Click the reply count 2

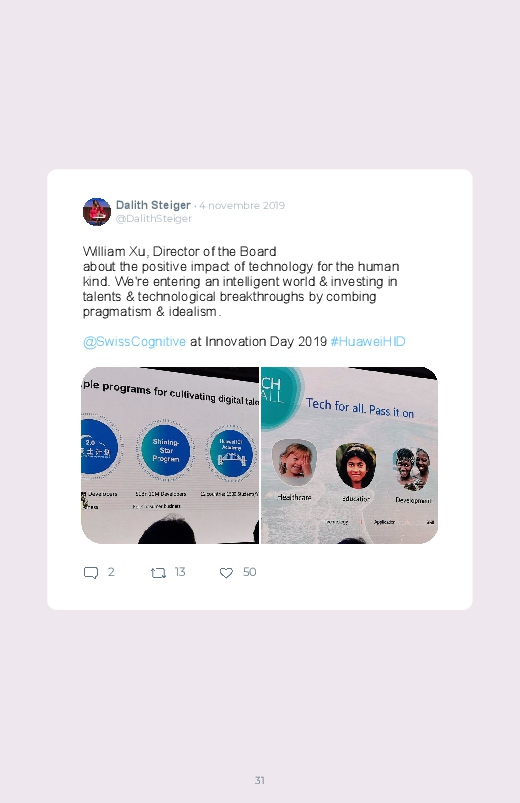tap(111, 572)
